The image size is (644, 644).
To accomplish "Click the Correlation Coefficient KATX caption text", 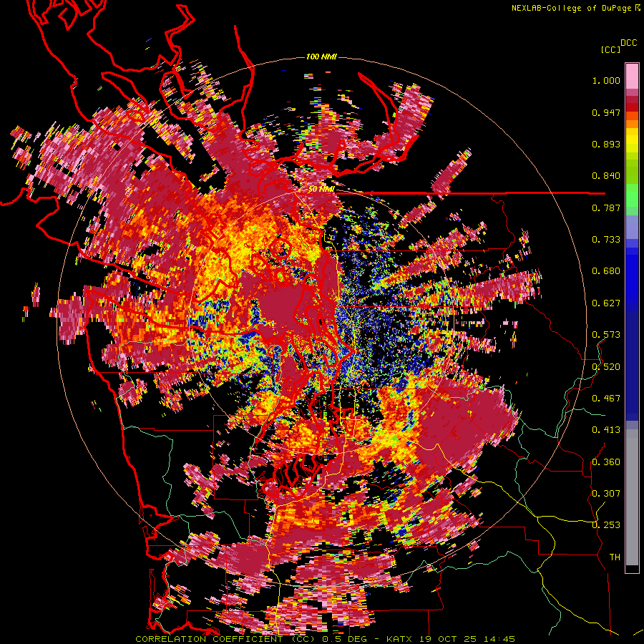I will tap(325, 639).
